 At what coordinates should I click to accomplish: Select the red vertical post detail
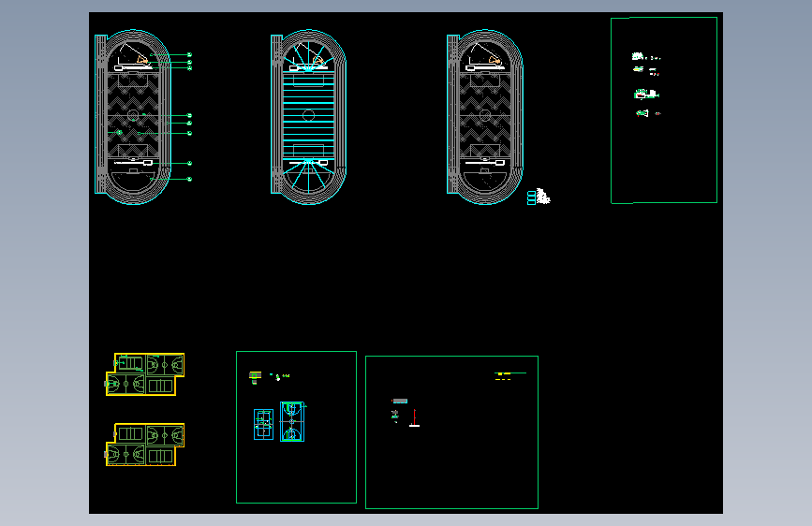coord(414,418)
